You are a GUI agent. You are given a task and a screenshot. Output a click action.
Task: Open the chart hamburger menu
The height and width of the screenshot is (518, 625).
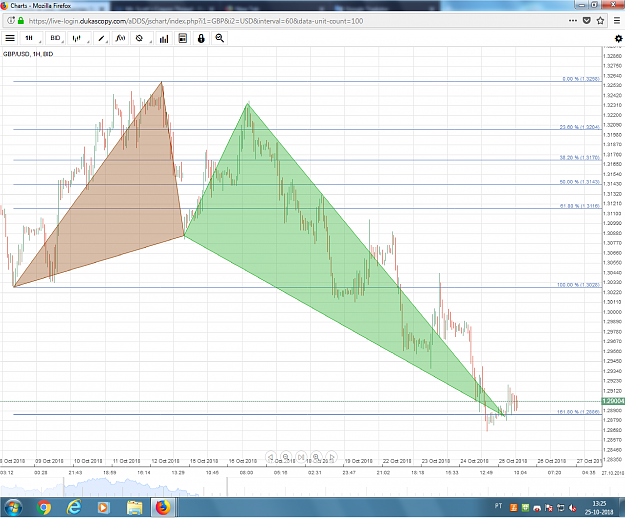click(x=10, y=38)
